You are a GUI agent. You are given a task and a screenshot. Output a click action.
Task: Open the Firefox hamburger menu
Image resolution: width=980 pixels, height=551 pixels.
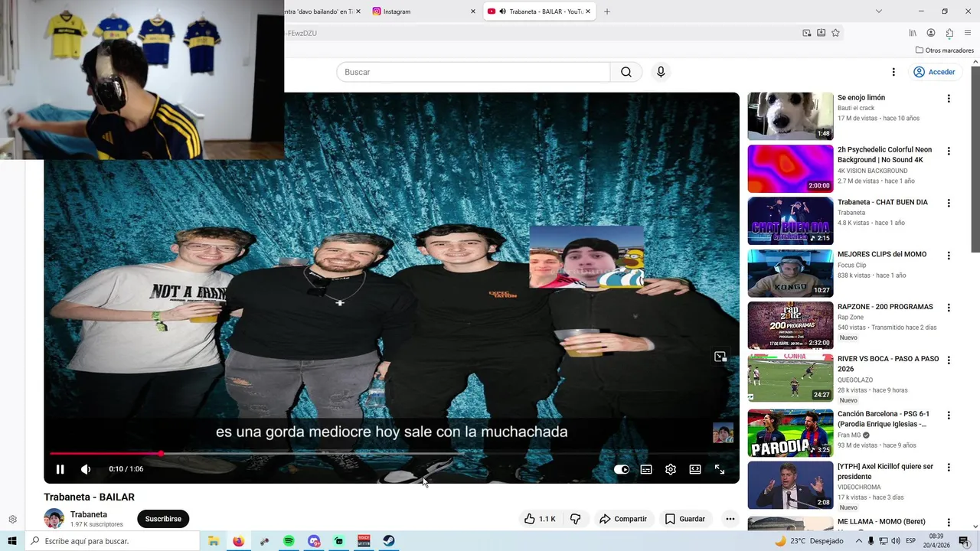click(x=968, y=33)
